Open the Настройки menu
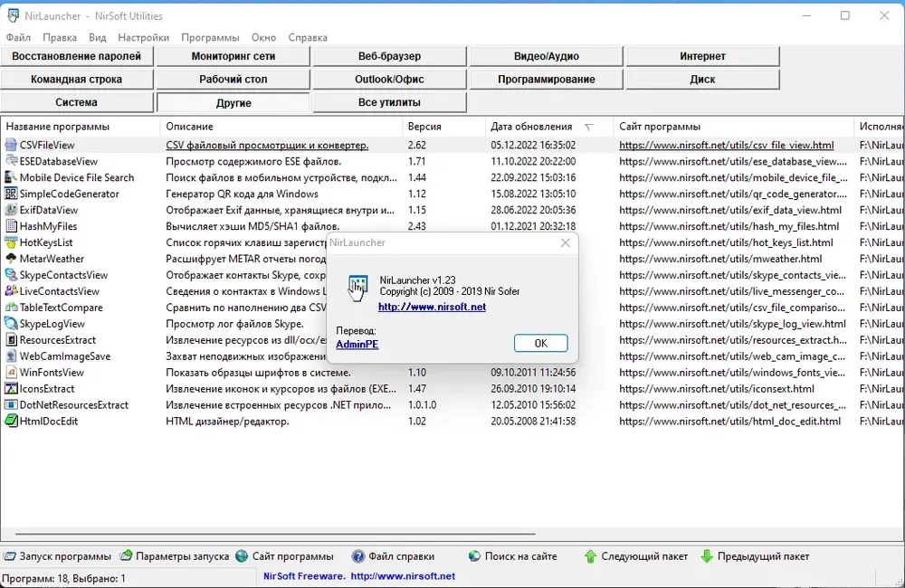Image resolution: width=905 pixels, height=588 pixels. click(143, 38)
